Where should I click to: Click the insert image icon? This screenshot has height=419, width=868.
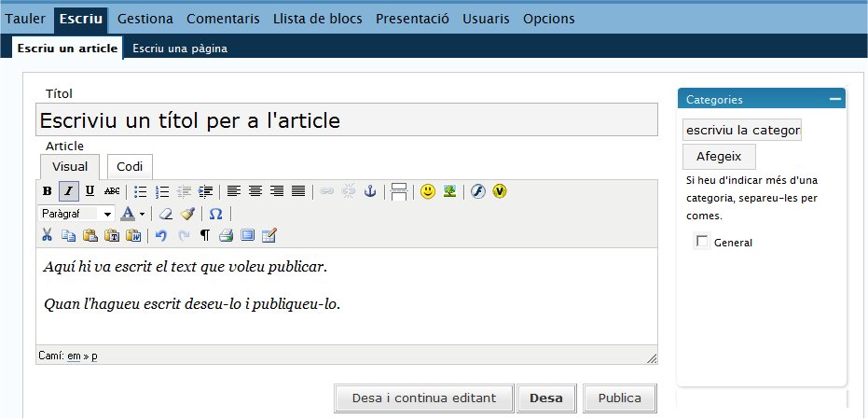[449, 191]
